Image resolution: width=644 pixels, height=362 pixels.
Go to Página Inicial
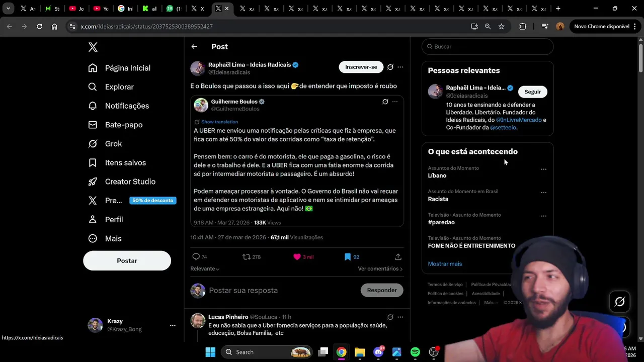point(119,68)
